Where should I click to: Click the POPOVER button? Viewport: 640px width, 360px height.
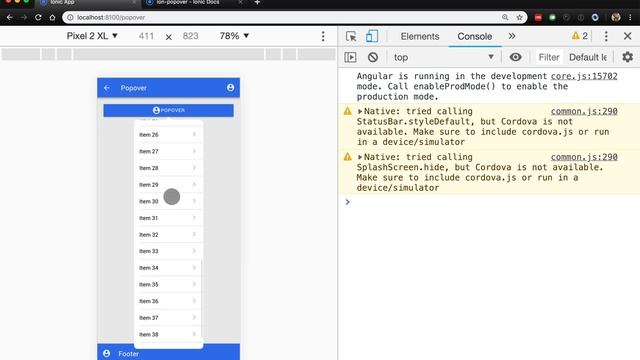(x=169, y=110)
